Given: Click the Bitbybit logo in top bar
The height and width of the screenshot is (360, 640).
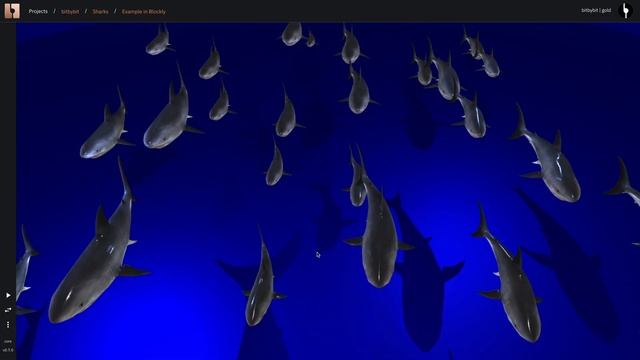Looking at the screenshot, I should click(x=12, y=11).
